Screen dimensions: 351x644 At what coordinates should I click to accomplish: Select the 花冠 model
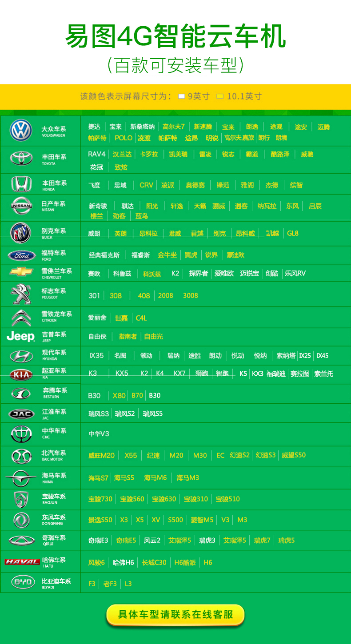pos(96,167)
